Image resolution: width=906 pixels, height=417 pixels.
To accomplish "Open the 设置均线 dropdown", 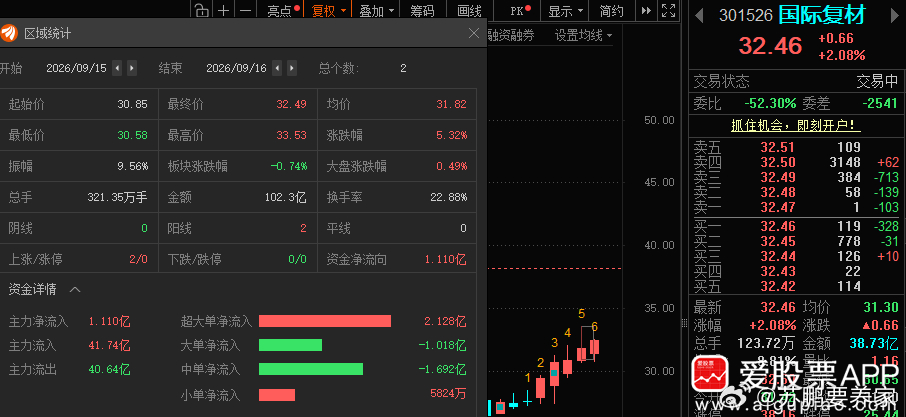I will (x=584, y=35).
